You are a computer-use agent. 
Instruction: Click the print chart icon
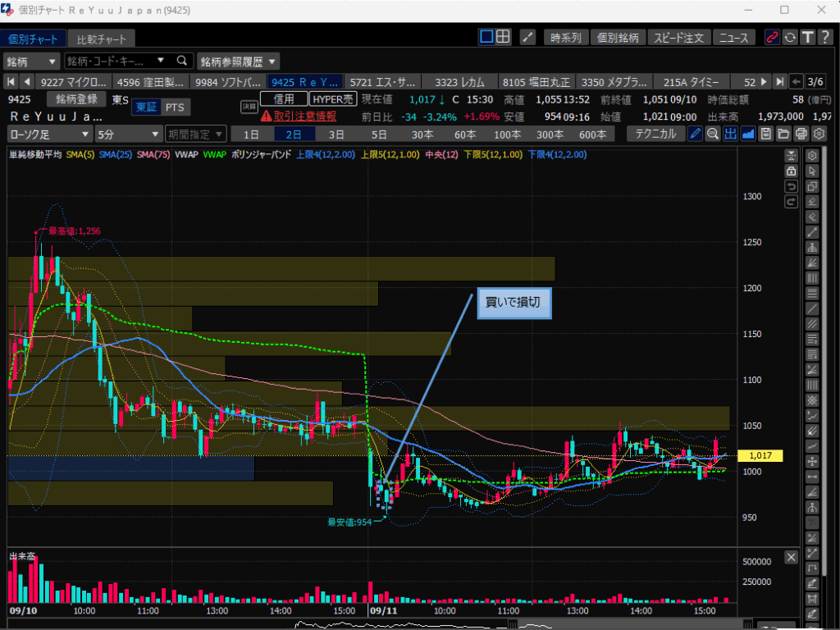[801, 134]
